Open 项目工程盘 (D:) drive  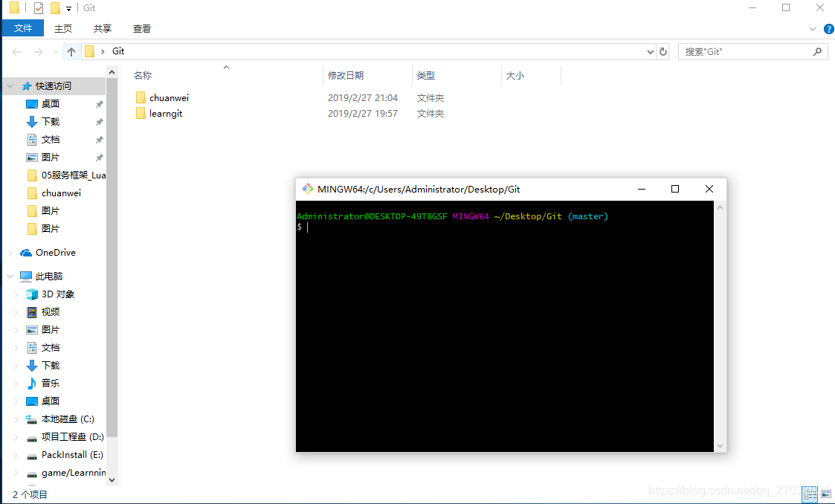click(x=72, y=437)
